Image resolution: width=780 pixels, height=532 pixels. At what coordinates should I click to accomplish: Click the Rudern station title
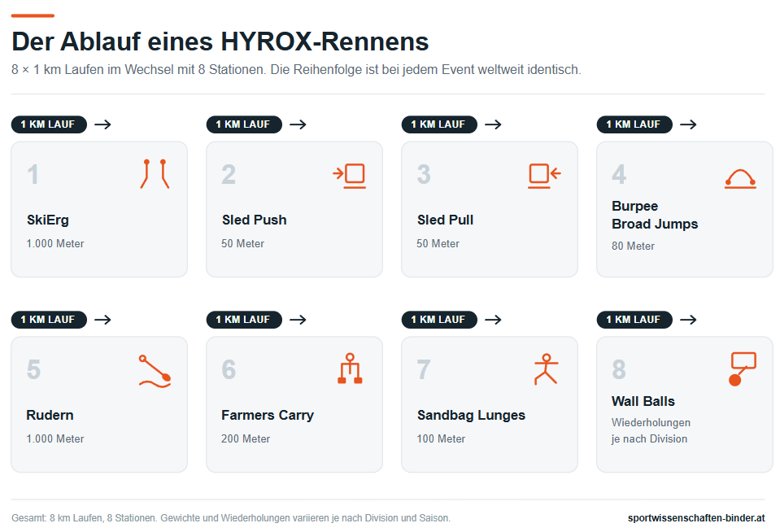click(50, 415)
